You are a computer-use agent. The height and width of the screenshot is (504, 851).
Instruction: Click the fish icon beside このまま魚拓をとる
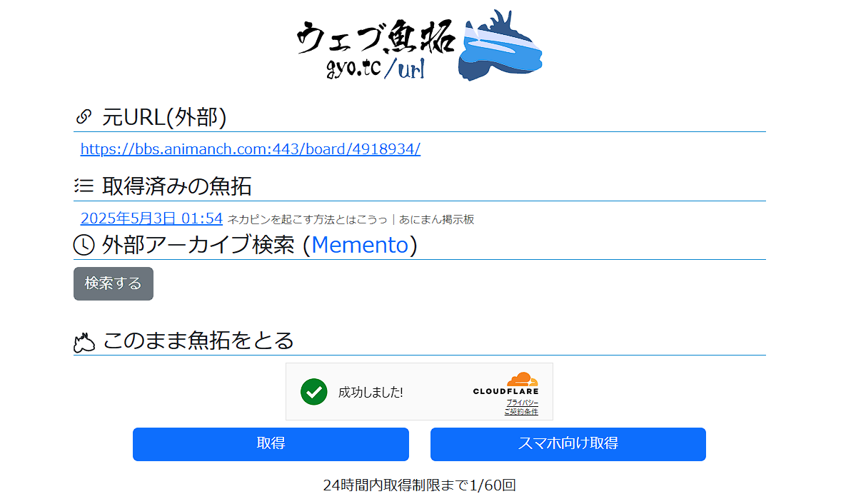[84, 343]
